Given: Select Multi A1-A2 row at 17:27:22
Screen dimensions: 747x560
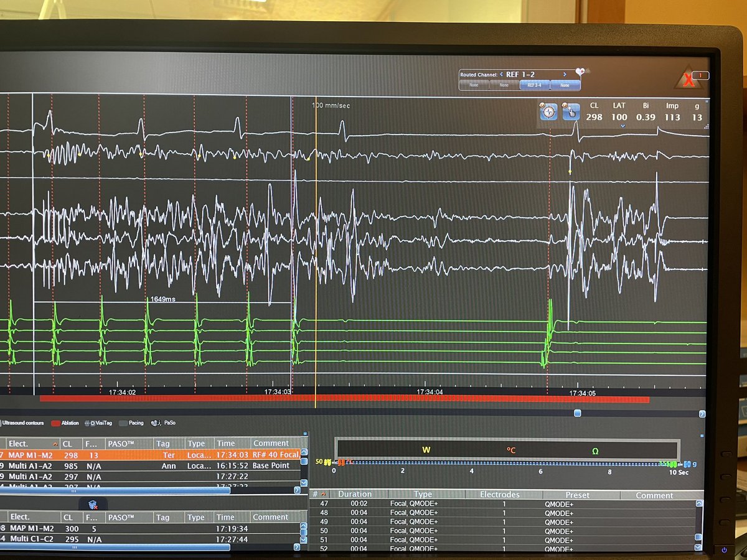Looking at the screenshot, I should 150,476.
